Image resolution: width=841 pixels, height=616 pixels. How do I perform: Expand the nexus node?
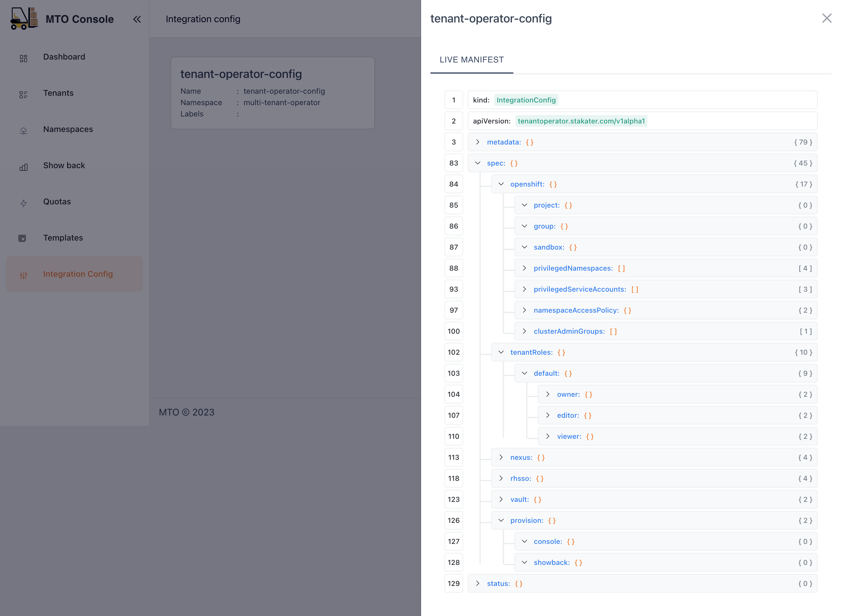pos(501,457)
